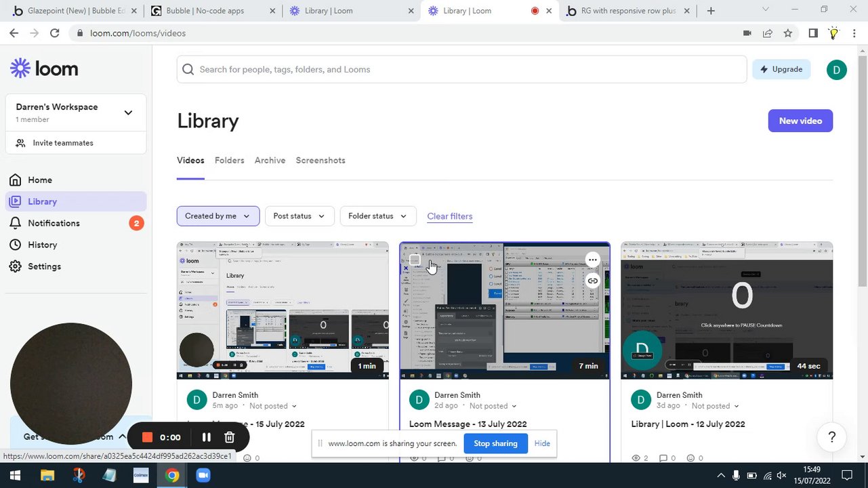868x488 pixels.
Task: Select the checkbox on the 7 min video thumbnail
Action: coord(415,260)
